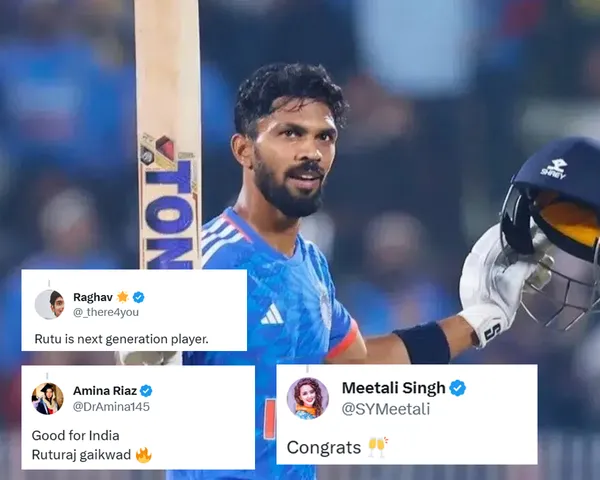This screenshot has height=480, width=600.
Task: Click the verified badge next to Raghav
Action: (x=139, y=297)
